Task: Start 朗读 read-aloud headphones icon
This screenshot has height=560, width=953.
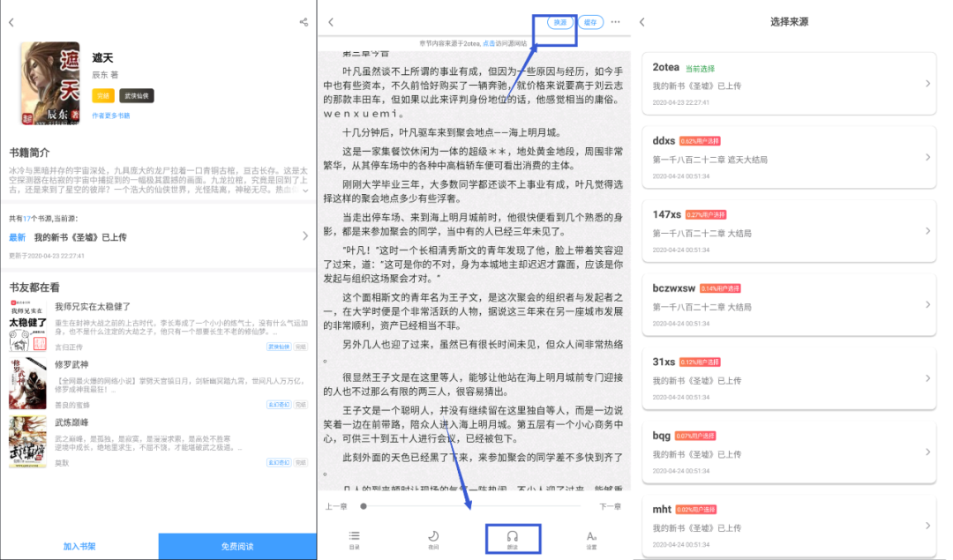Action: tap(513, 540)
